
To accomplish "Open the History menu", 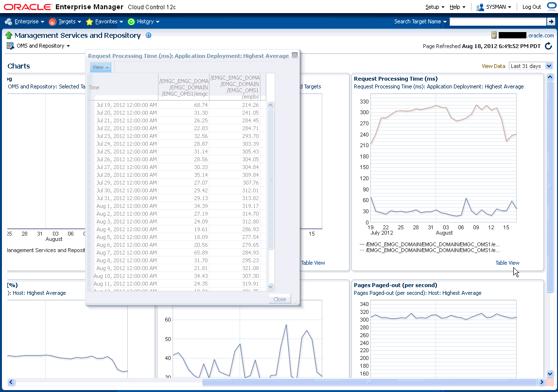I will [148, 22].
